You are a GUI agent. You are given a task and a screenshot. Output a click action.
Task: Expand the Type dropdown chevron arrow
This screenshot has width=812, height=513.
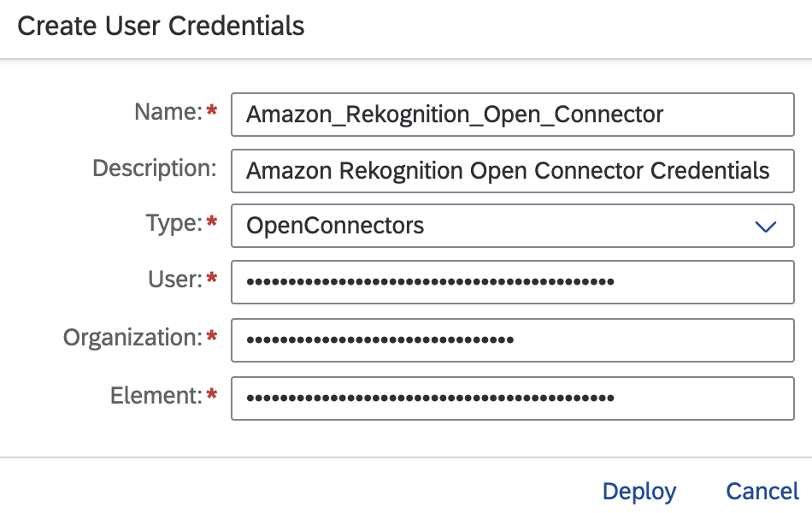[765, 227]
